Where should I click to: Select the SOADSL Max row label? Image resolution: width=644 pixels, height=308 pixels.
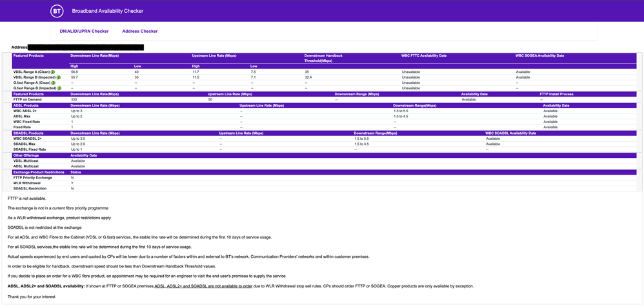pos(23,144)
